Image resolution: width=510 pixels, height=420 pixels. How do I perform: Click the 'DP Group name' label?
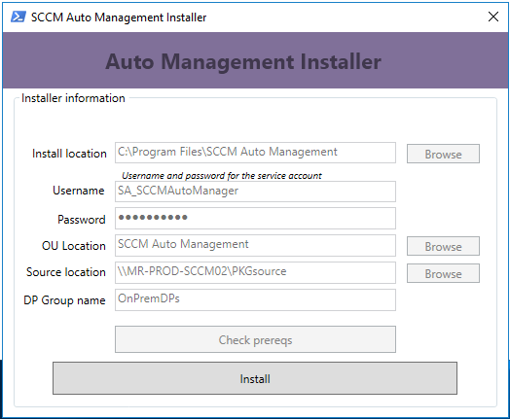click(x=64, y=300)
